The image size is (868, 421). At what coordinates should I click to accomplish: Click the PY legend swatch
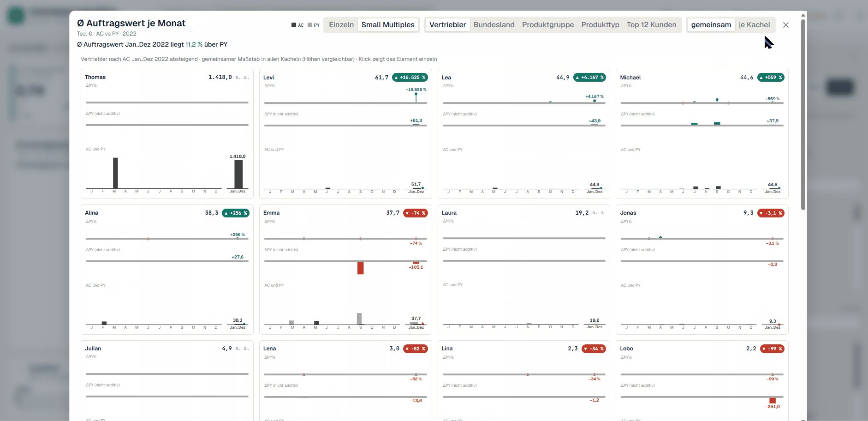pyautogui.click(x=310, y=25)
